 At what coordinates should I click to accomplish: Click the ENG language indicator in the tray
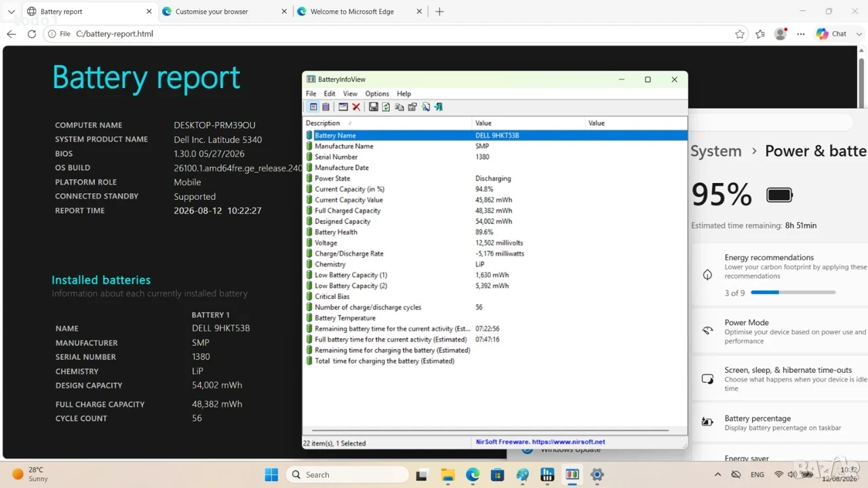757,474
